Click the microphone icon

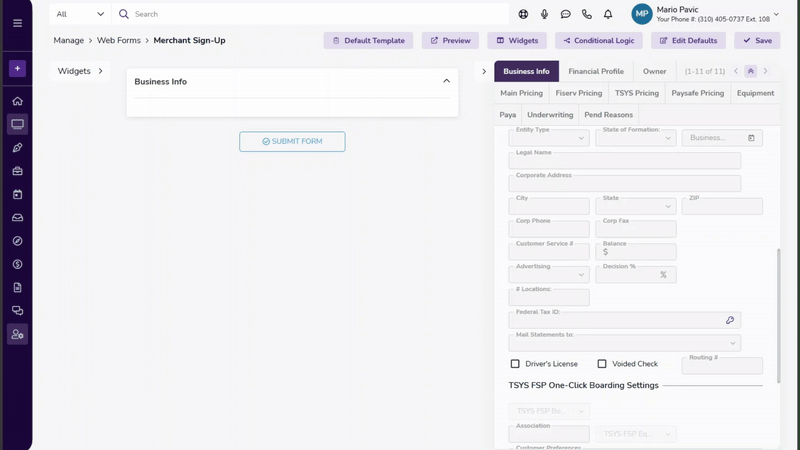tap(544, 15)
